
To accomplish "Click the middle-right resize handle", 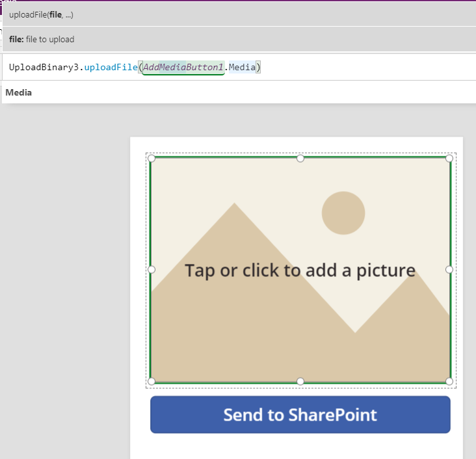I will [449, 269].
